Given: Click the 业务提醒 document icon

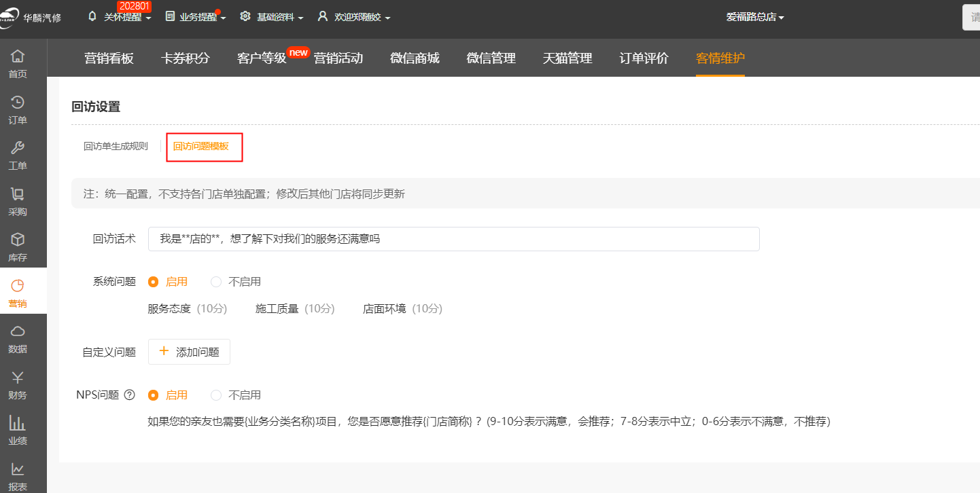Looking at the screenshot, I should click(170, 16).
